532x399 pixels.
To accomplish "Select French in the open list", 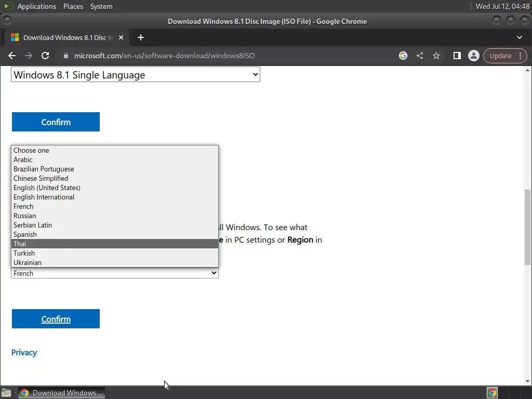I will coord(115,206).
